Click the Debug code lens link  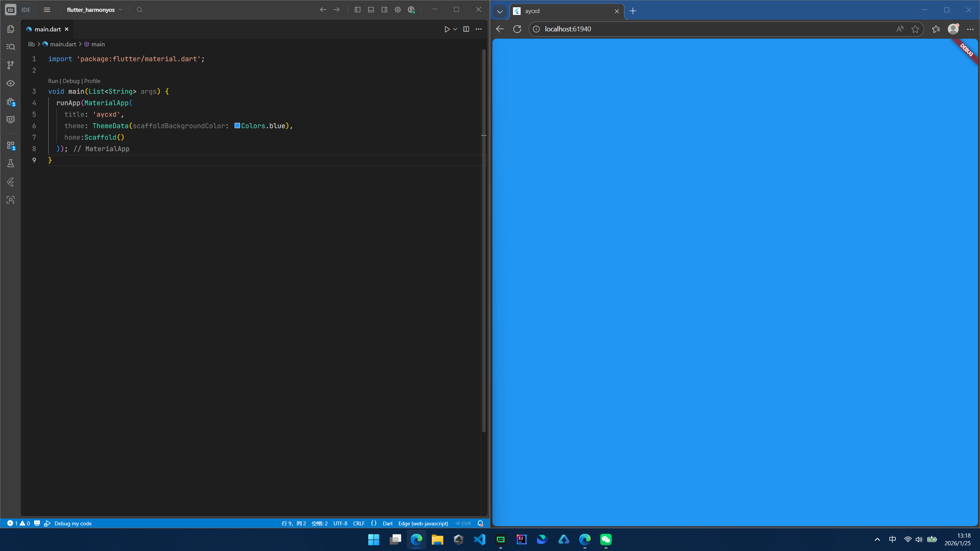pyautogui.click(x=71, y=81)
